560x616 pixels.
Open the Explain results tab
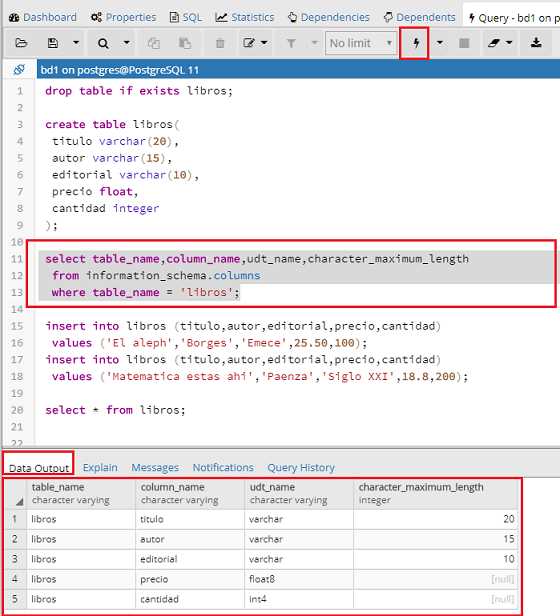point(100,468)
